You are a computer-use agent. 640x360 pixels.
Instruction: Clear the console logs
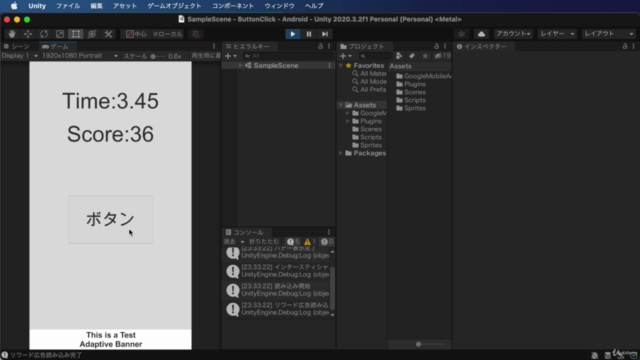230,242
